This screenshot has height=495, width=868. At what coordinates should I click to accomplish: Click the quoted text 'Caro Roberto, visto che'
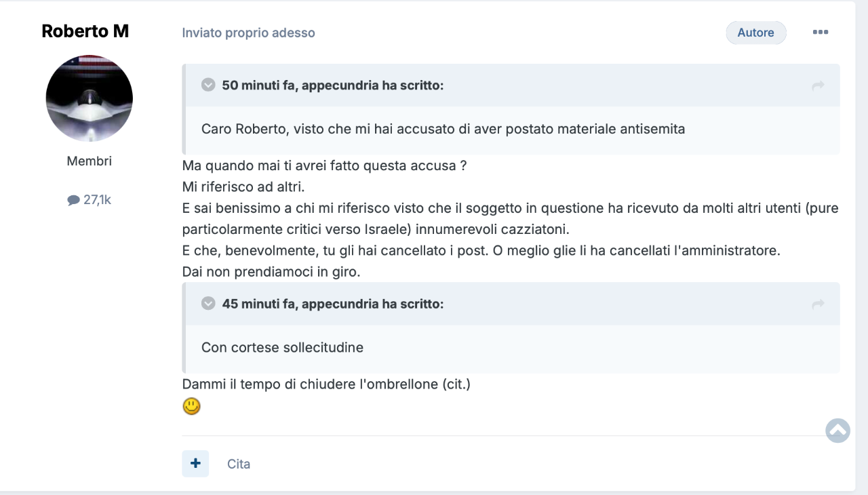click(x=276, y=129)
